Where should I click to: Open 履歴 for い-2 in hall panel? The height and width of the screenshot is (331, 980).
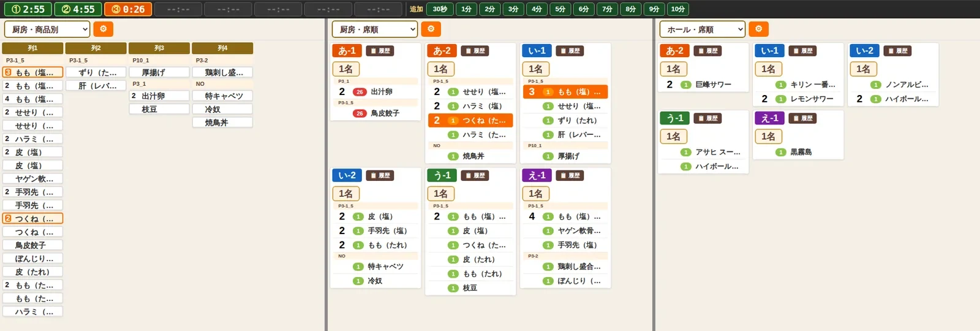pyautogui.click(x=897, y=51)
